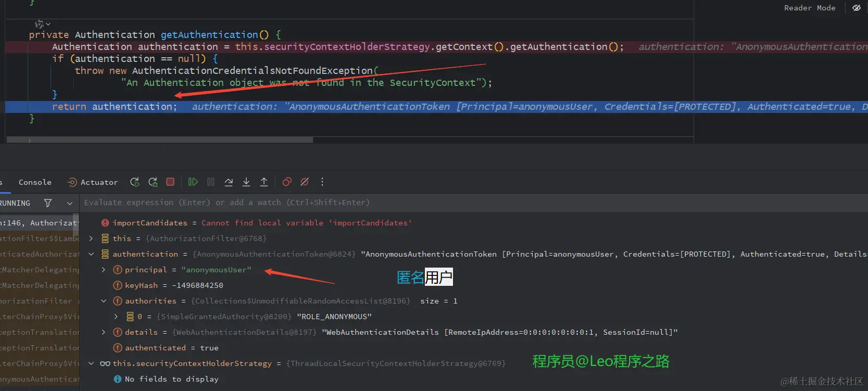Click the object icon beside 'this' variable
This screenshot has height=391, width=868.
105,238
